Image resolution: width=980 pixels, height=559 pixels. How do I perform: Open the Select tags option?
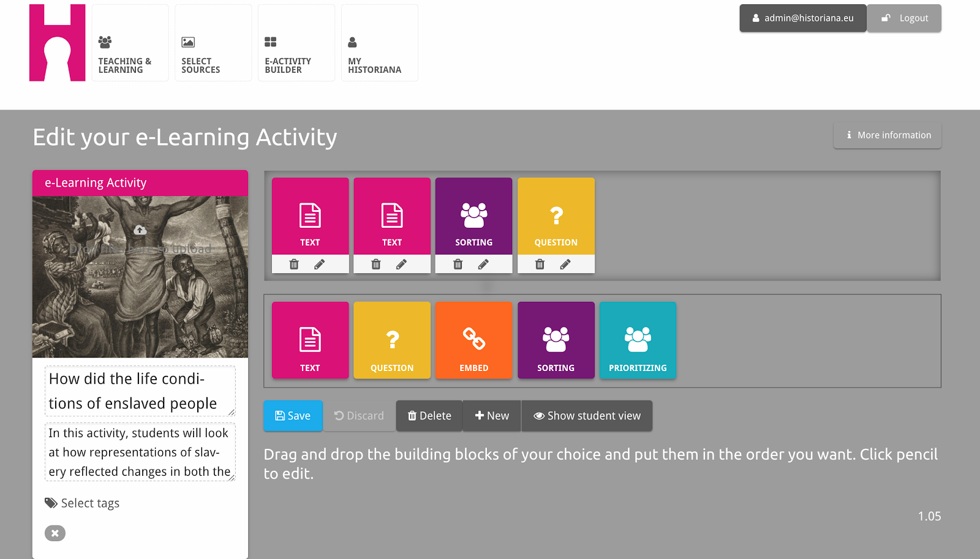click(x=82, y=503)
